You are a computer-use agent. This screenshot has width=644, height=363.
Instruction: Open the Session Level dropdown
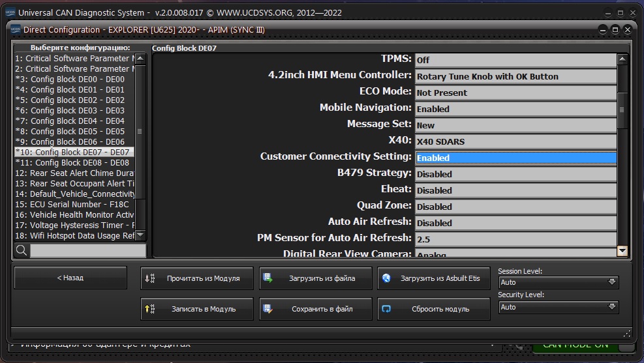[558, 282]
